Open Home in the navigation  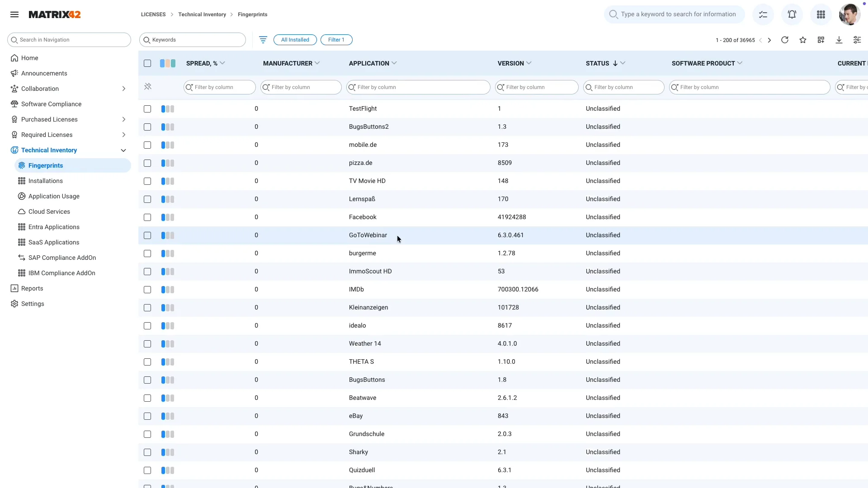click(x=29, y=58)
